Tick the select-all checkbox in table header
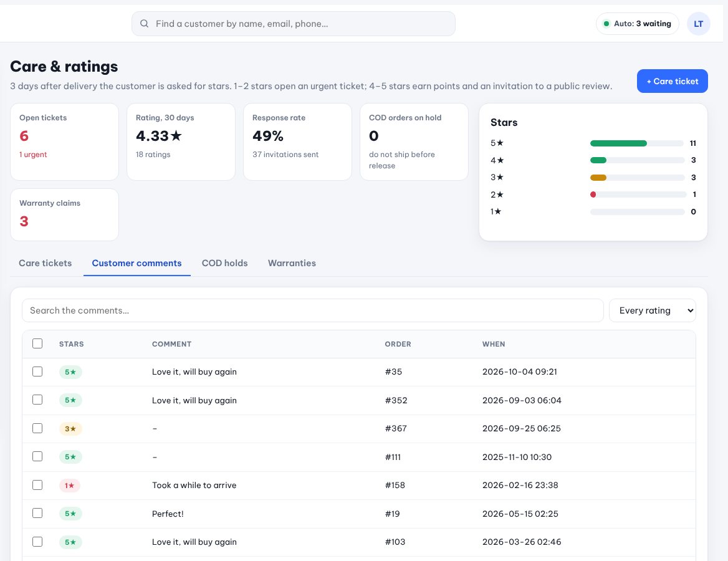Image resolution: width=728 pixels, height=561 pixels. pyautogui.click(x=37, y=343)
